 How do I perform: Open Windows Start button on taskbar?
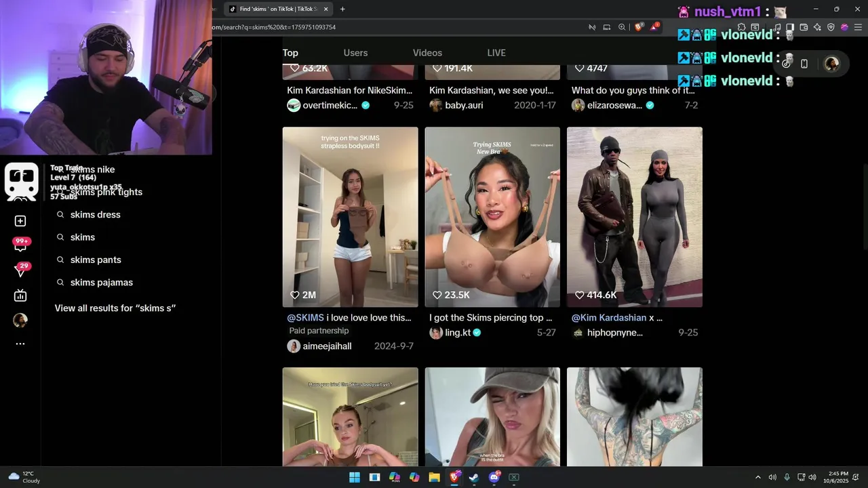point(355,477)
